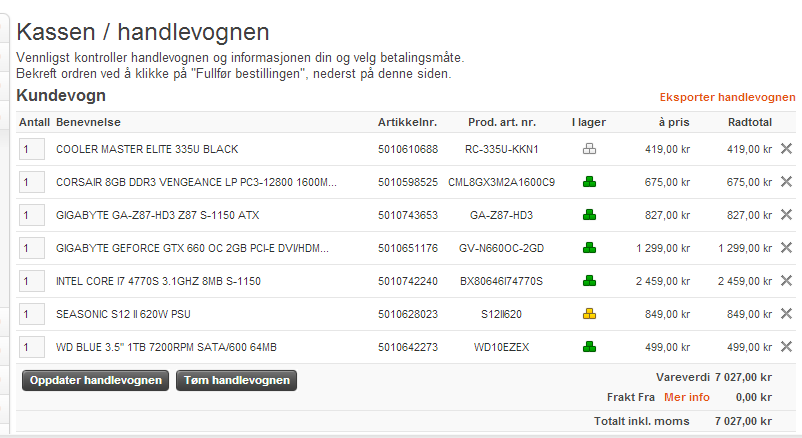Image resolution: width=802 pixels, height=438 pixels.
Task: Click the à pris column header
Action: click(674, 122)
